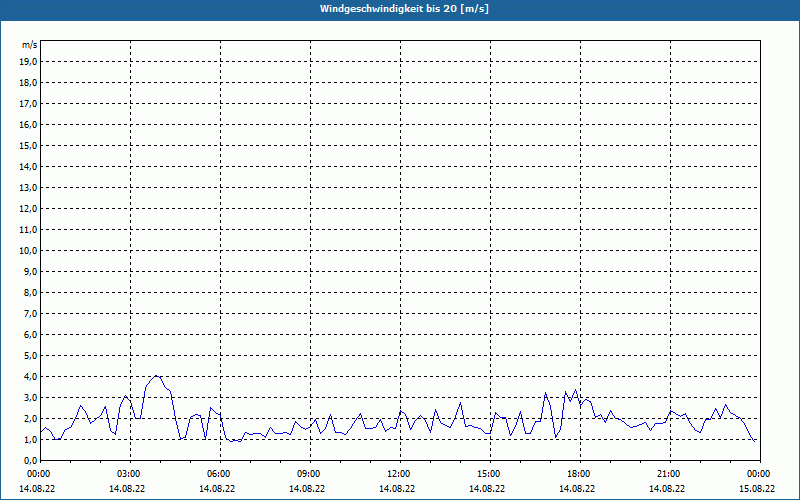Pick the "14,0" y-axis label
This screenshot has height=500, width=800.
coord(29,166)
